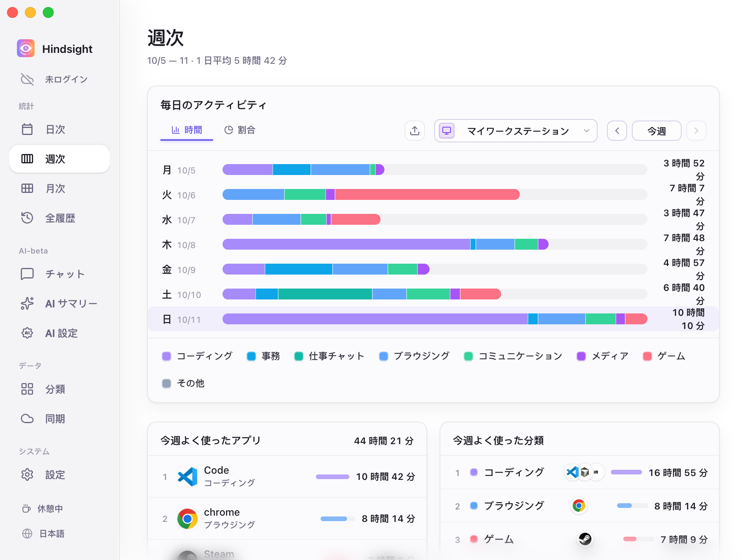The image size is (747, 560).
Task: Click 日本語 language selector
Action: [44, 534]
